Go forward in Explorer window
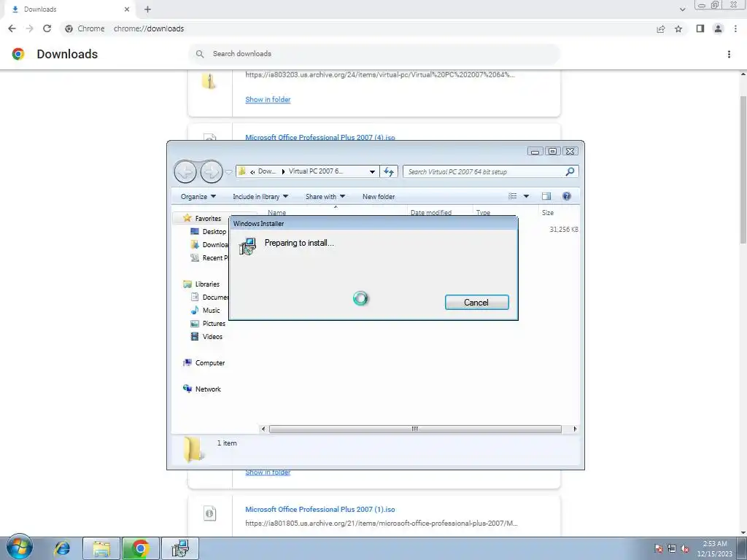The image size is (747, 560). [x=211, y=171]
